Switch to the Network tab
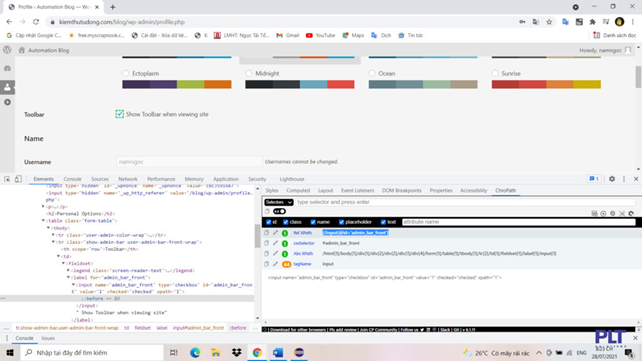Screen dimensions: 642x361 click(x=128, y=179)
